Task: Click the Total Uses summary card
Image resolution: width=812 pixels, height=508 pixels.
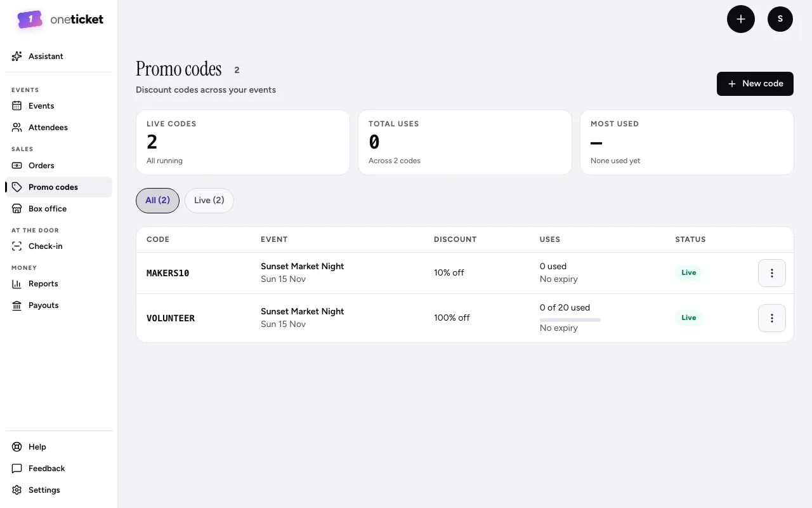Action: 465,142
